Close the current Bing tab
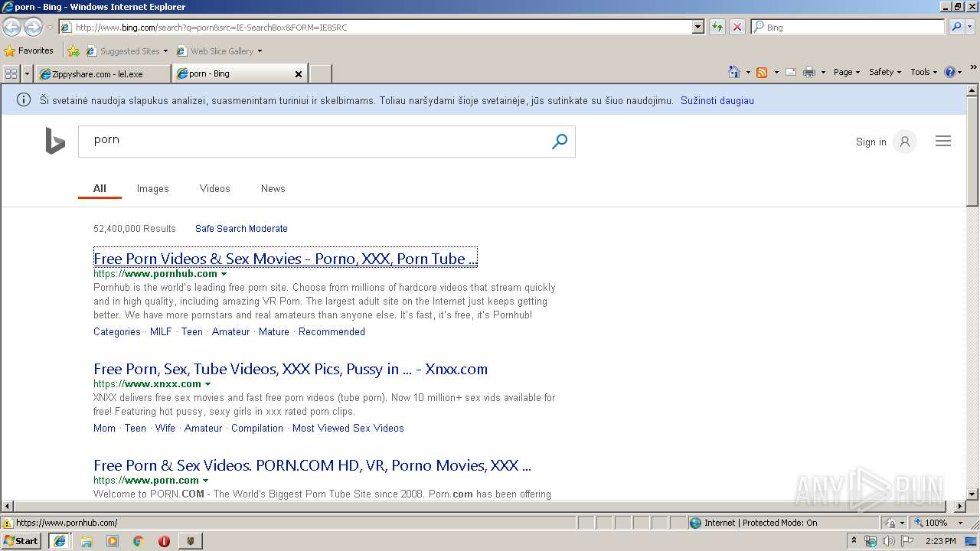Viewport: 980px width, 551px height. point(299,74)
